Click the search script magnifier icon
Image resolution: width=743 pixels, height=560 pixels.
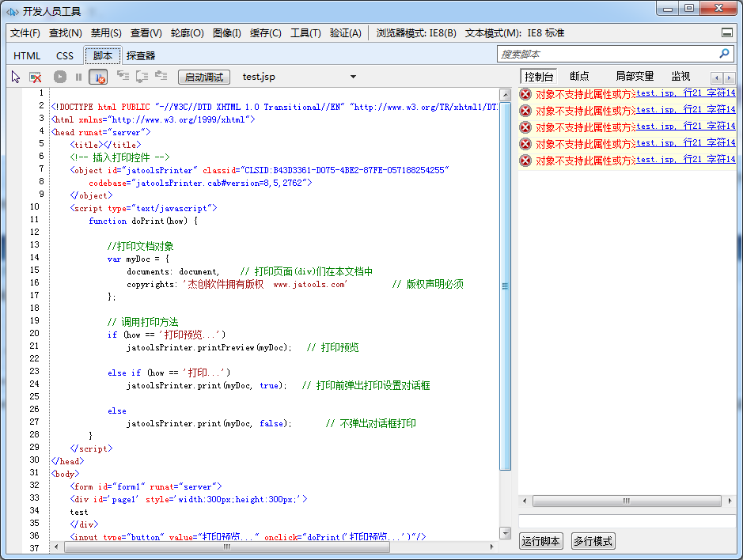tap(724, 54)
